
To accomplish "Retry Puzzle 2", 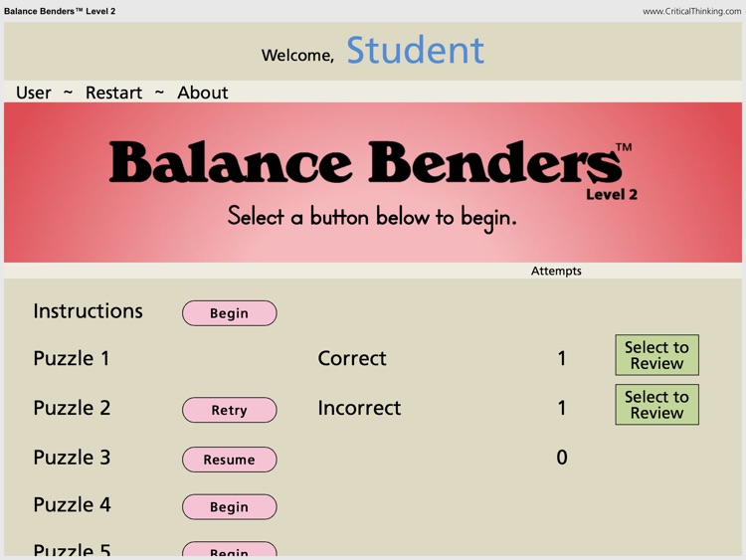I will point(230,410).
